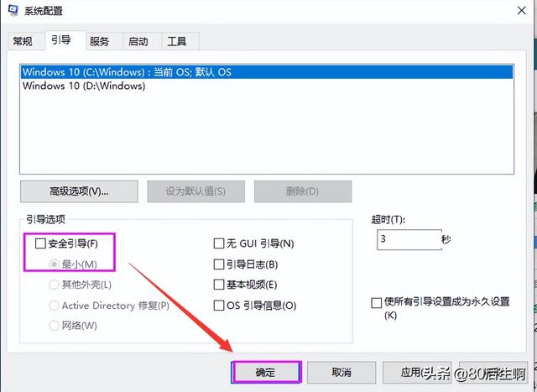Screen dimensions: 537x392
Task: Choose Active Directory 修复(P) radio option
Action: pos(54,306)
